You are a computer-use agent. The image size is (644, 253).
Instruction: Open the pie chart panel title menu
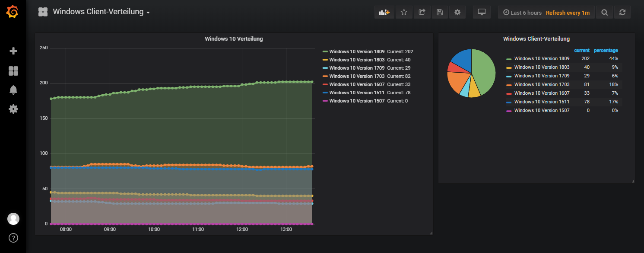[536, 39]
